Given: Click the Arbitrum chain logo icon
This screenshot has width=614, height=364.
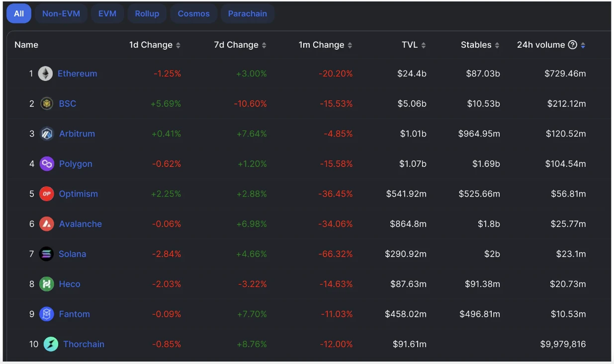Looking at the screenshot, I should tap(47, 134).
